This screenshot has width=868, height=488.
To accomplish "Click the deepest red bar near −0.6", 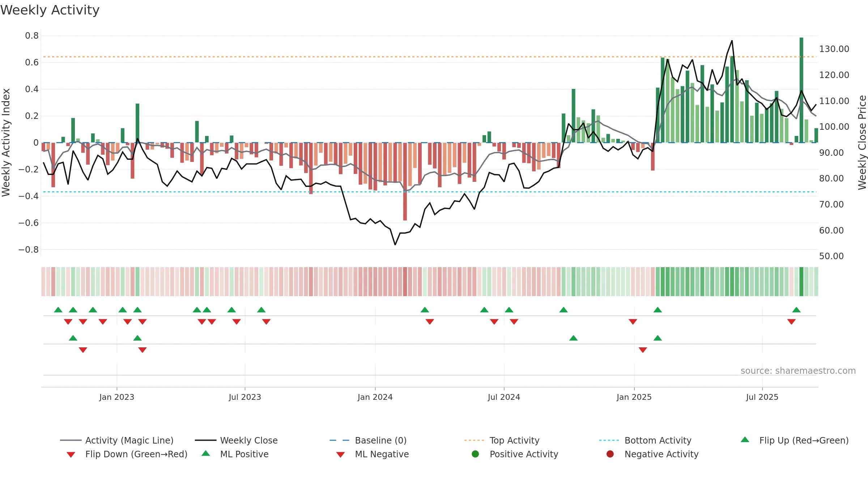I will click(405, 181).
